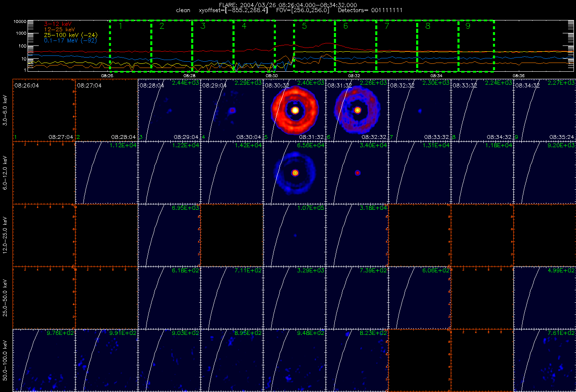The height and width of the screenshot is (392, 576).
Task: Click the 08:36 time axis label
Action: click(518, 76)
